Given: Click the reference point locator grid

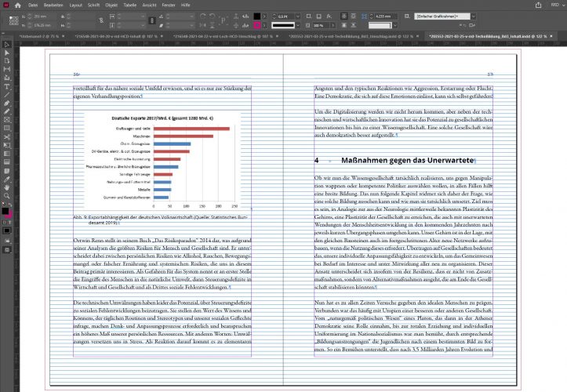Looking at the screenshot, I should (x=14, y=20).
